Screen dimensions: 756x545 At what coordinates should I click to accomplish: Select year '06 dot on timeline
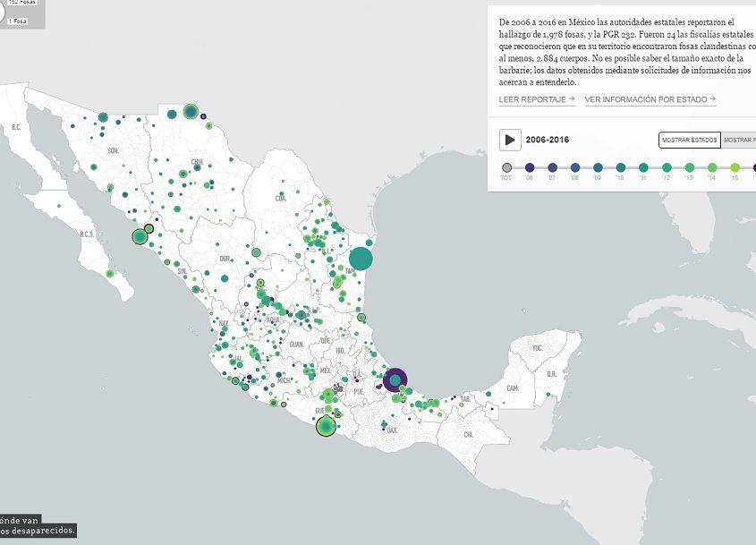pos(530,167)
